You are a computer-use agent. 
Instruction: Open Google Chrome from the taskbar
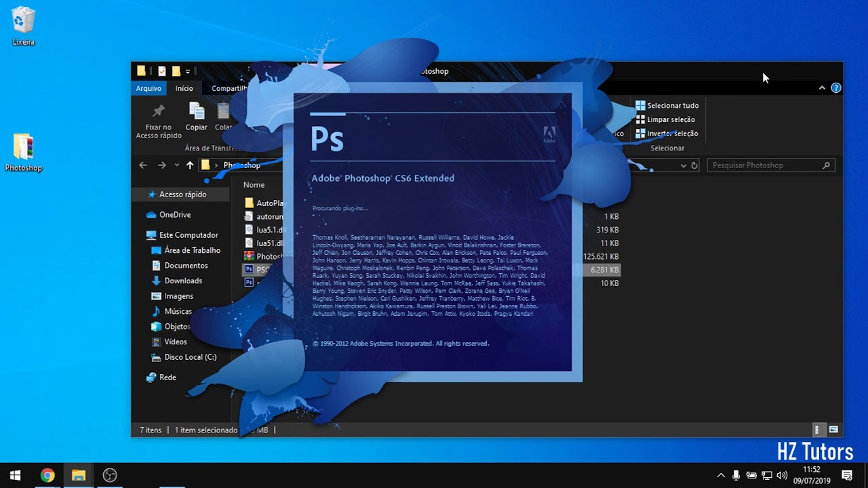pos(47,475)
